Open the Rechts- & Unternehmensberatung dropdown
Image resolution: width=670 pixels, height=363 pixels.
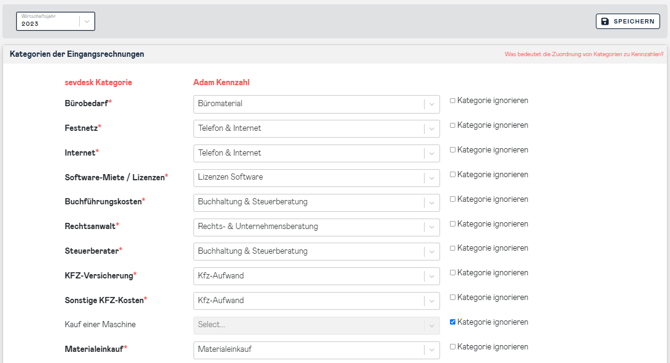click(316, 227)
